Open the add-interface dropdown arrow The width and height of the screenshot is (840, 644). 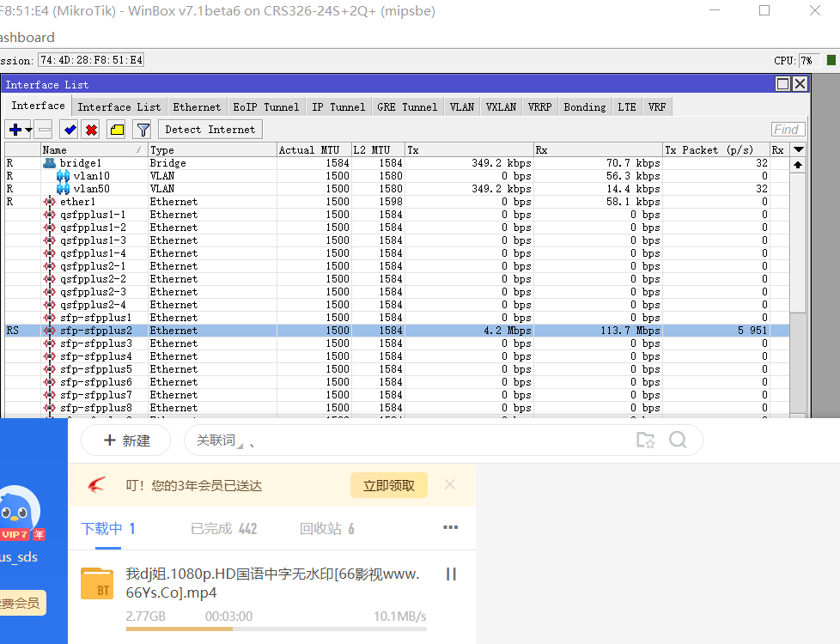(28, 131)
